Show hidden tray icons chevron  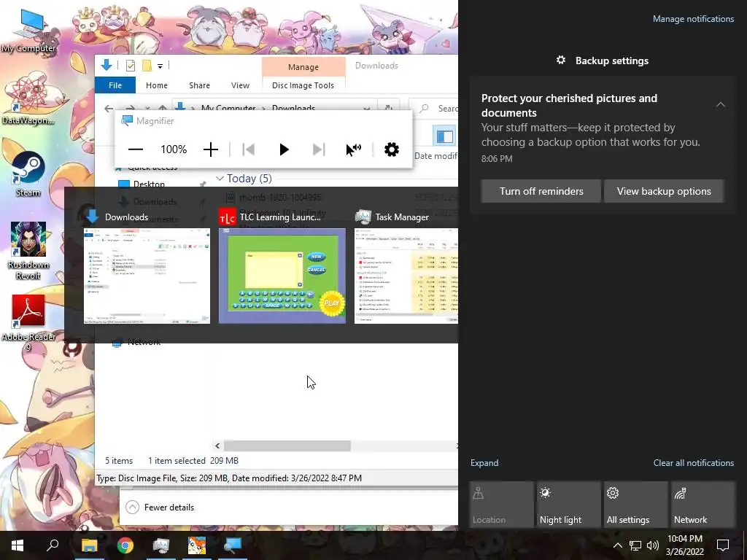point(617,545)
